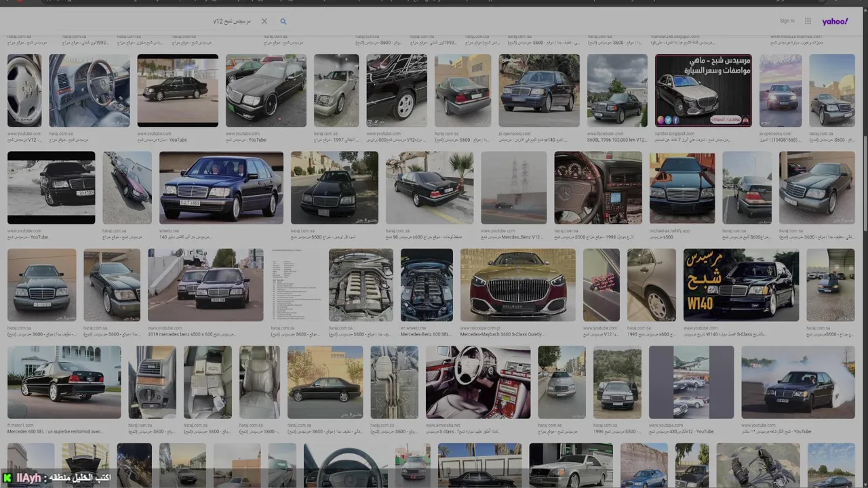The height and width of the screenshot is (488, 868).
Task: Open the Yahoo apps grid icon
Action: 808,21
